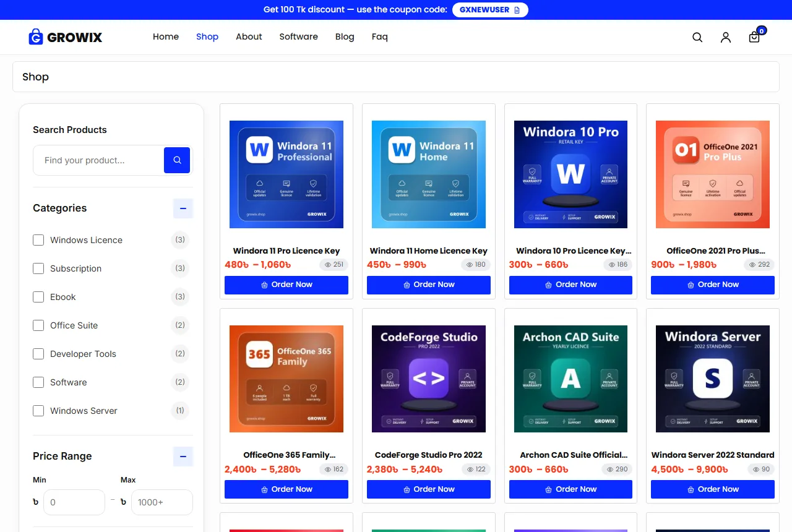Open Archon CAD Suite Official title
This screenshot has height=532, width=792.
(x=574, y=455)
